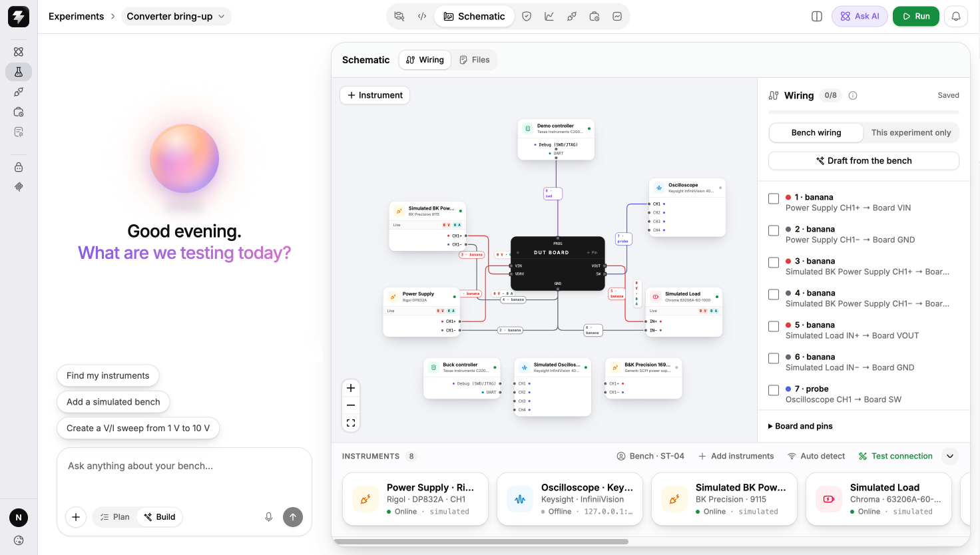Select the Wiring tab
980x555 pixels.
(x=425, y=60)
